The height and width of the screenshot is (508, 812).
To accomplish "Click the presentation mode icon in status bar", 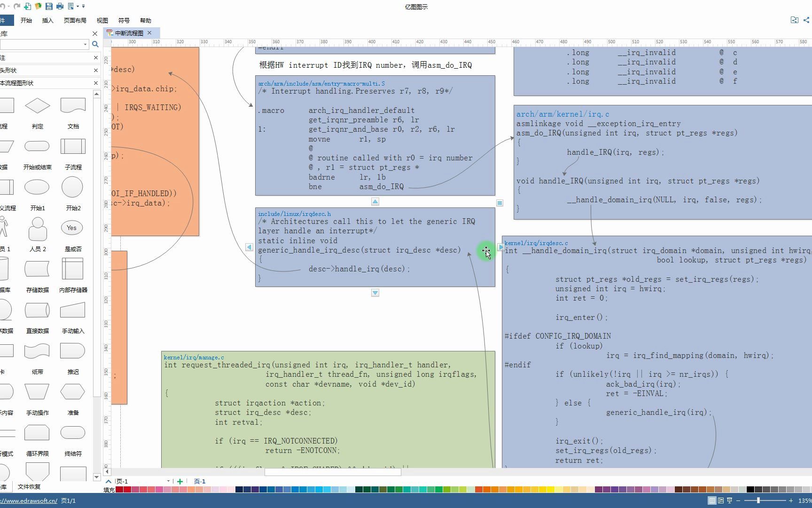I will tap(730, 500).
